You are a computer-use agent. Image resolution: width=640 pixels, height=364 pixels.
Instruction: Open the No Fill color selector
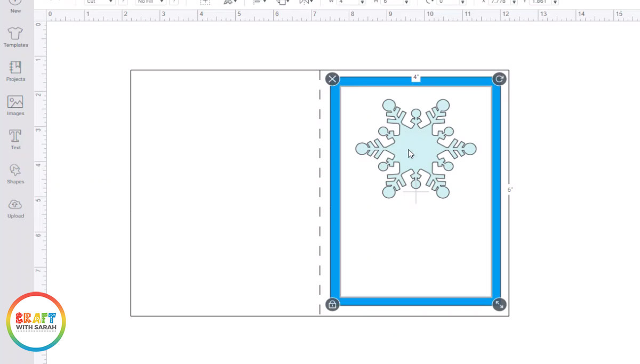[150, 2]
